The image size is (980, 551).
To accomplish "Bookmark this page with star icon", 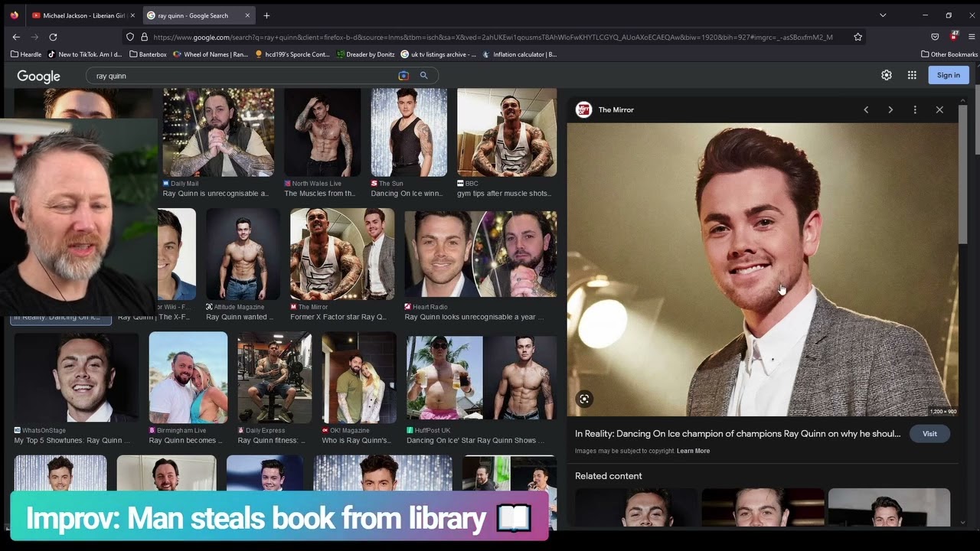I will pos(857,37).
